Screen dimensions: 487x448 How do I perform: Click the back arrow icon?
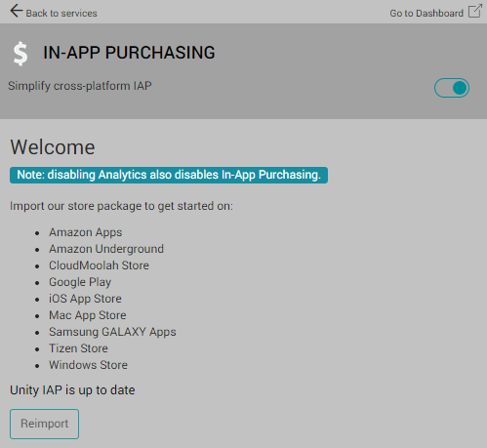coord(17,11)
